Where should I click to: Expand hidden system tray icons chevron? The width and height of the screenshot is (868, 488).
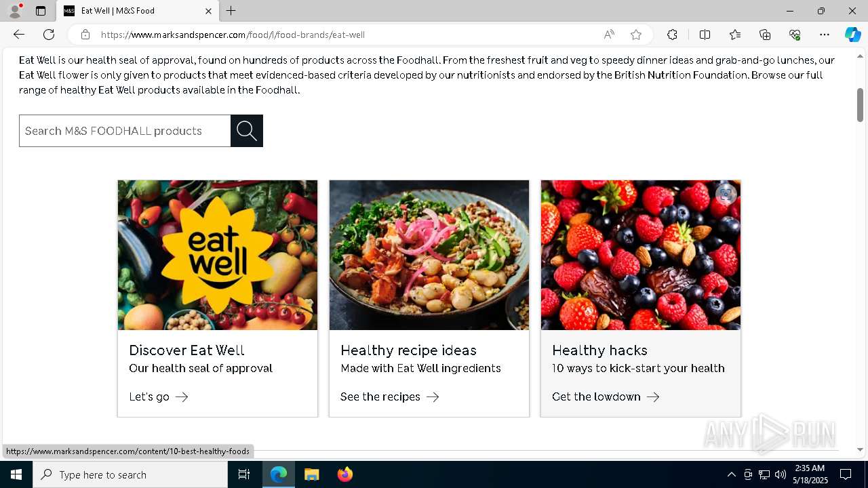(731, 474)
